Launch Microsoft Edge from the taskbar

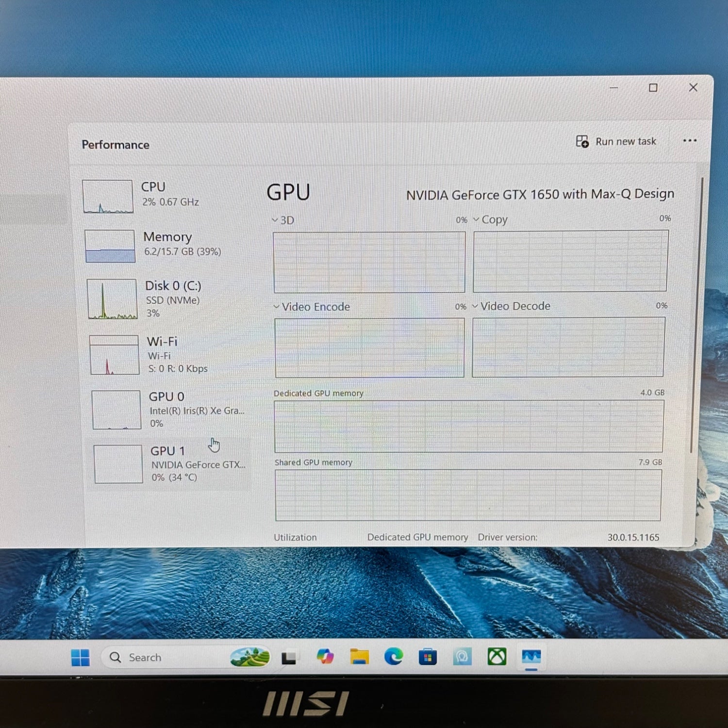click(x=394, y=657)
